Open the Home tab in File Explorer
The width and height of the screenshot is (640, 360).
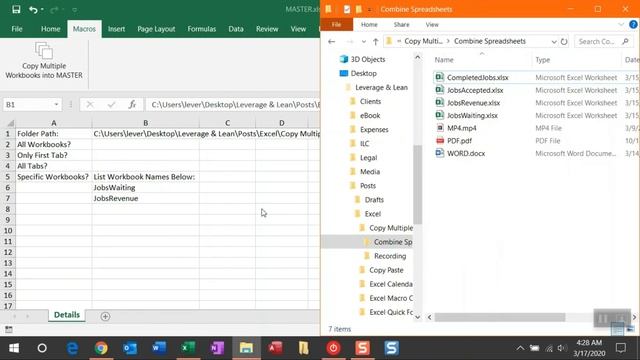[369, 24]
